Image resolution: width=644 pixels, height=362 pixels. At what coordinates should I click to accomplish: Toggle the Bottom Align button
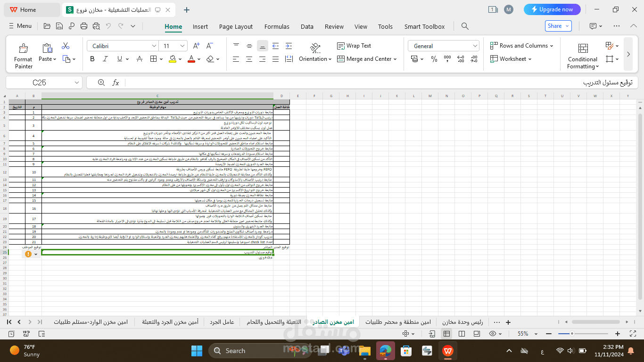263,46
